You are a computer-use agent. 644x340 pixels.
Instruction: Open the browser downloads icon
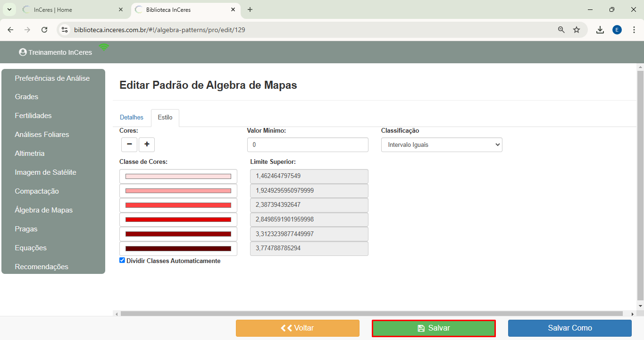click(600, 30)
